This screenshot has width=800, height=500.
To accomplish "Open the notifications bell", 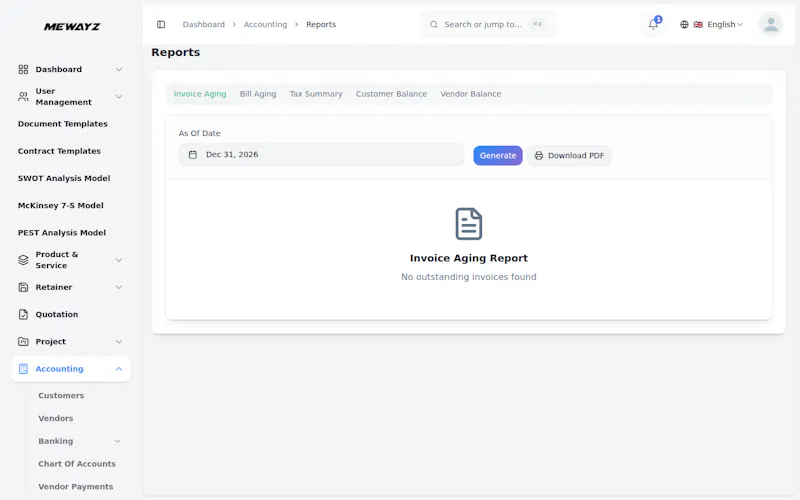I will (x=653, y=24).
